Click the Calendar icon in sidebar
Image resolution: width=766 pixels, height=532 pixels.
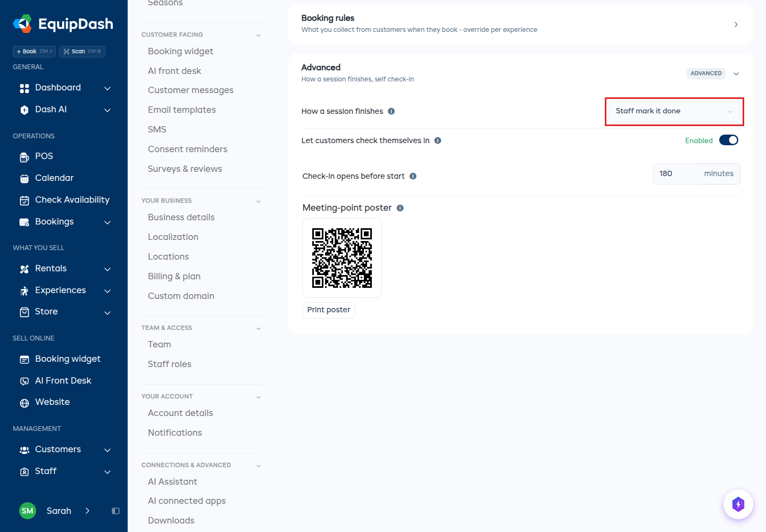[24, 179]
